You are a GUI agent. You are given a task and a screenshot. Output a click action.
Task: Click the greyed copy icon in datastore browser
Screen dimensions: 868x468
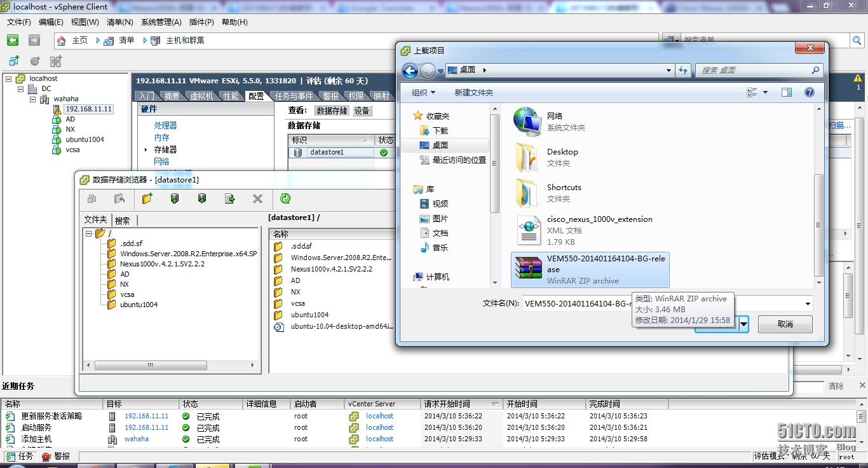tap(92, 199)
